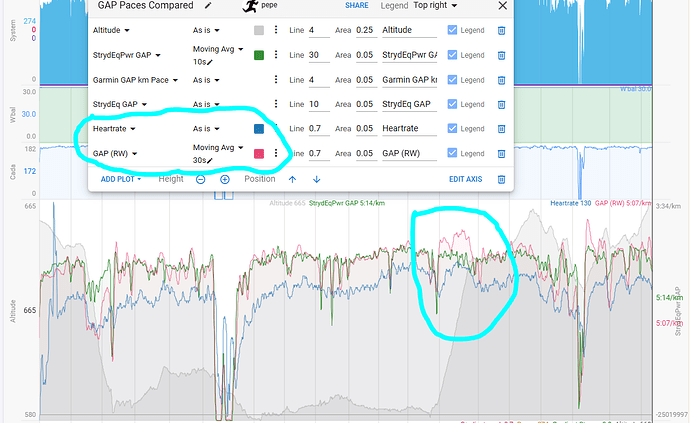Edit StrydEqPwr GAP Line width 30 field

tap(319, 55)
